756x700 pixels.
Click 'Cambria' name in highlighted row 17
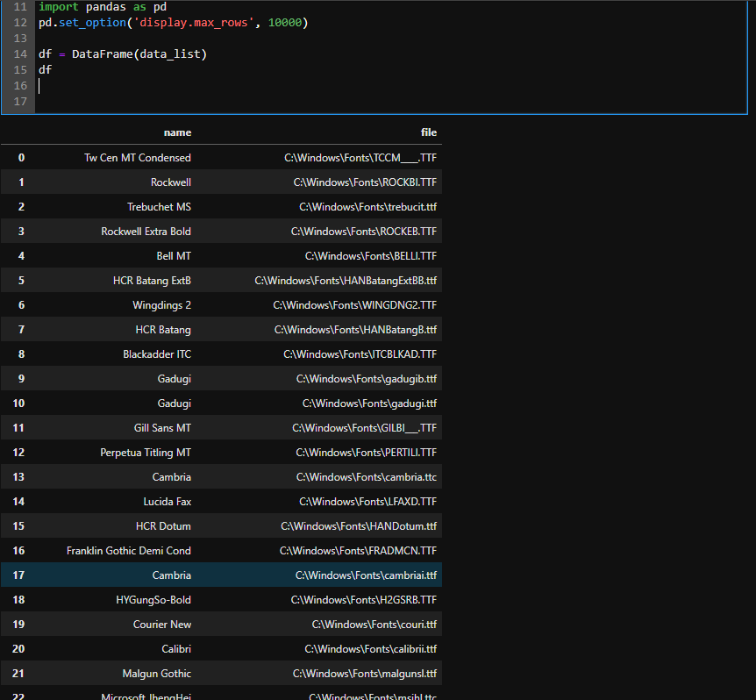pyautogui.click(x=172, y=575)
